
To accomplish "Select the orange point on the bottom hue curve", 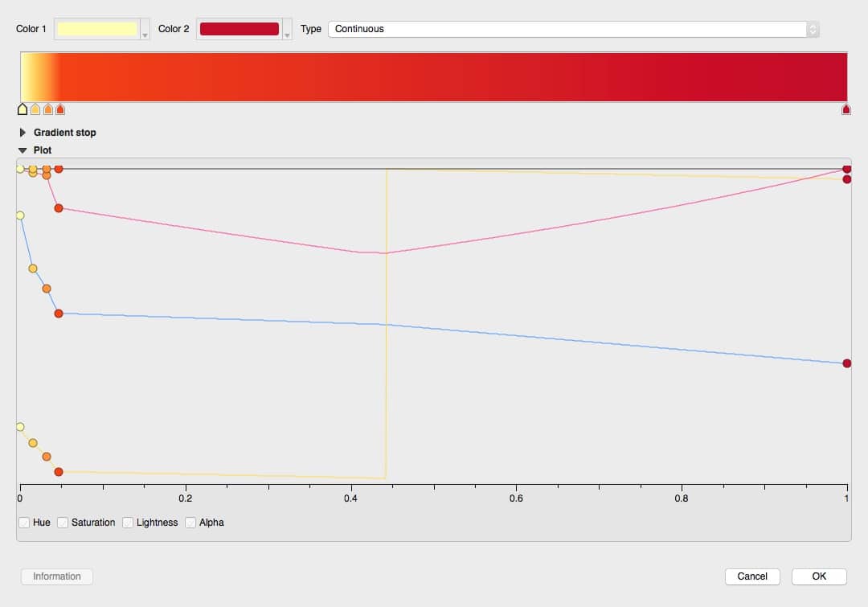I will (x=47, y=457).
